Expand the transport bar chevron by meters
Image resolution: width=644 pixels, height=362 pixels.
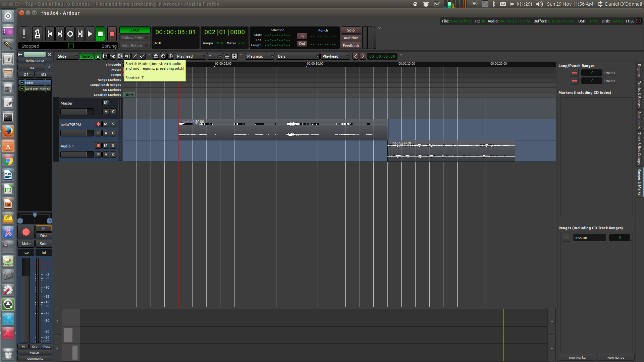tap(379, 28)
